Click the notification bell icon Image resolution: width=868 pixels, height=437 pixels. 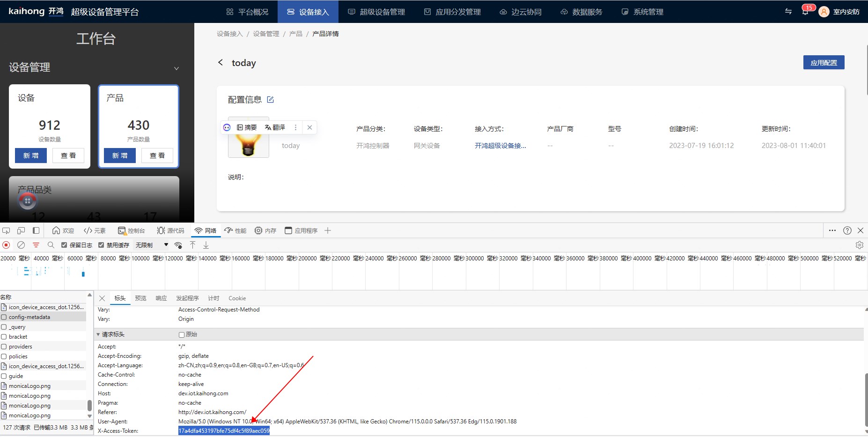805,12
